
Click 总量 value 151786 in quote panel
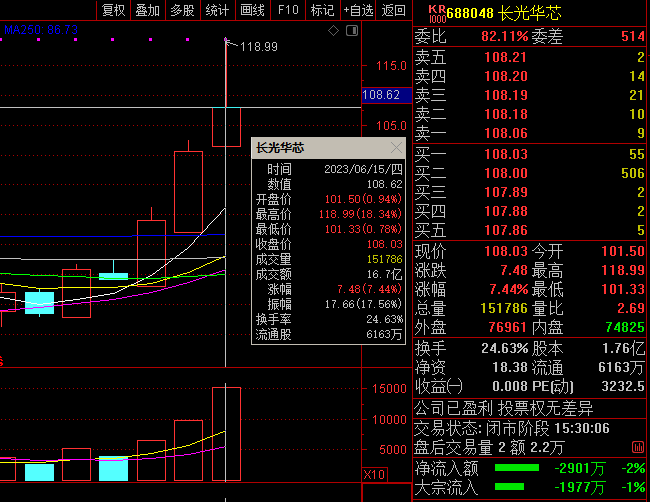click(x=504, y=308)
